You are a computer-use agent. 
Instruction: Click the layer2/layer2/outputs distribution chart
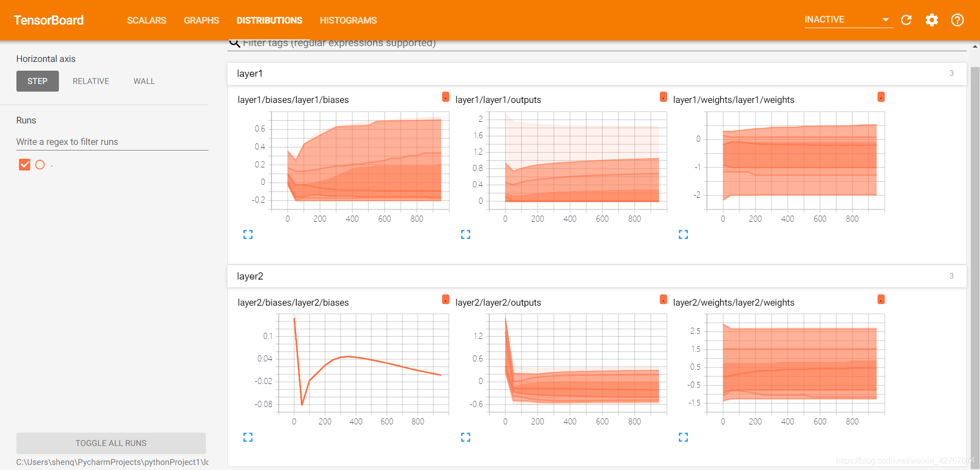pos(578,364)
